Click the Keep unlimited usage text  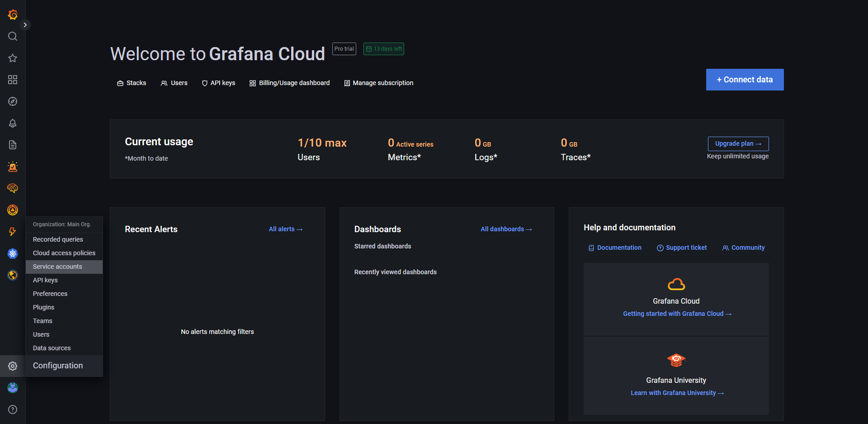[x=738, y=156]
